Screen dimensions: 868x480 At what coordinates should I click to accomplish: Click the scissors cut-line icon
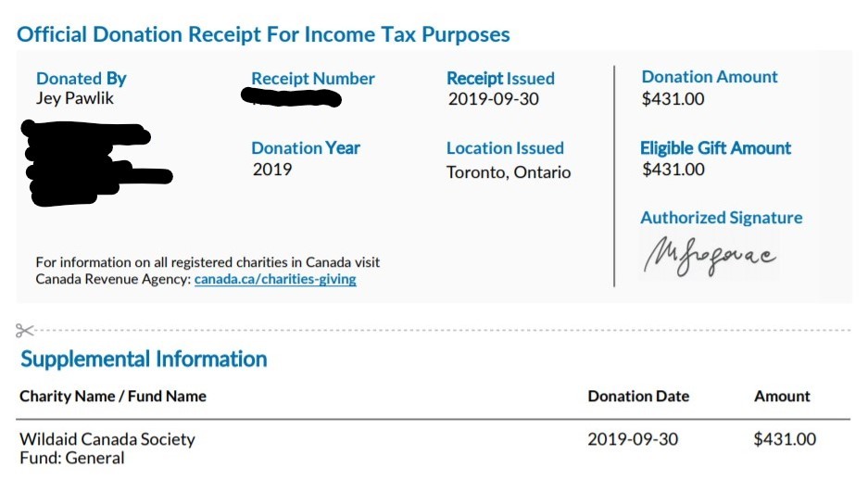pos(25,330)
